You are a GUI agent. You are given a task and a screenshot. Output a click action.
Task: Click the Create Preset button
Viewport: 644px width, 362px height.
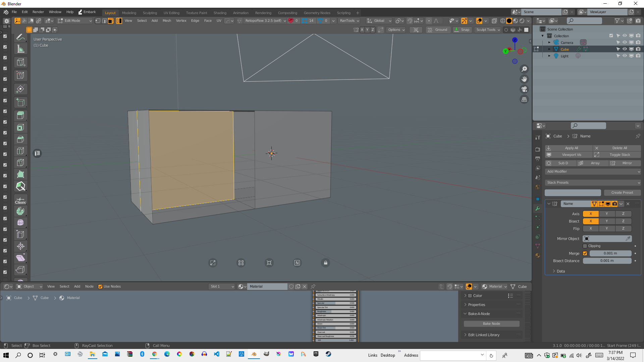pyautogui.click(x=622, y=193)
